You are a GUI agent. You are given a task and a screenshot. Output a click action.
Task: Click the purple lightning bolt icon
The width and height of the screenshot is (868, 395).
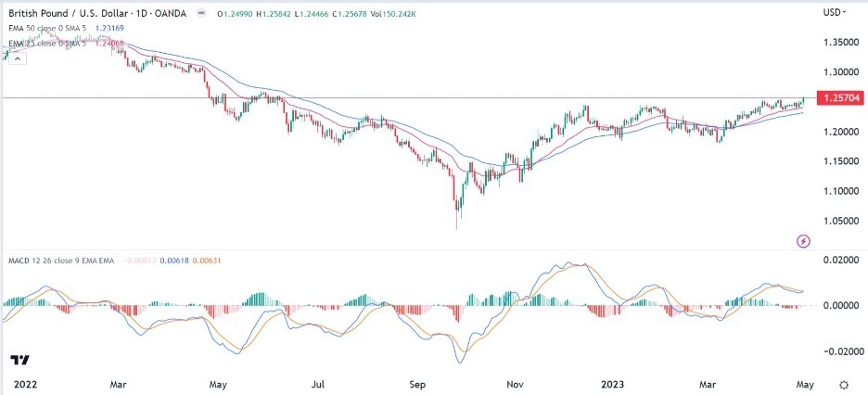pos(803,241)
